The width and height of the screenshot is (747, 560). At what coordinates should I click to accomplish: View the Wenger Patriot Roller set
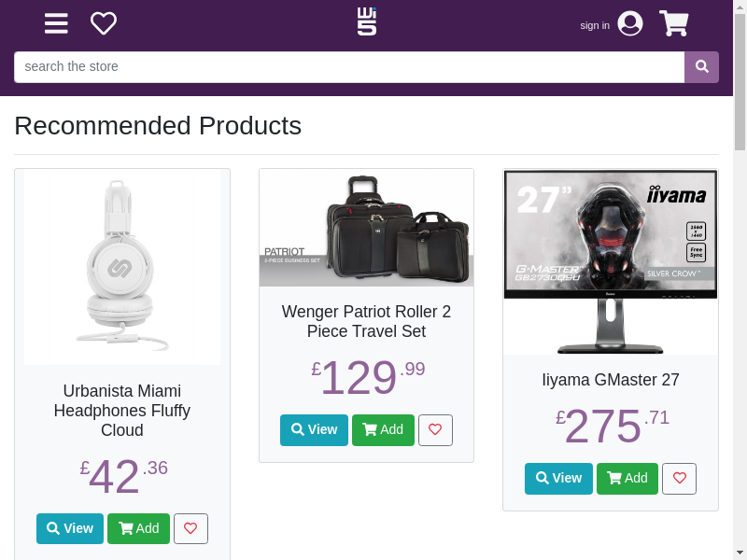pyautogui.click(x=314, y=430)
